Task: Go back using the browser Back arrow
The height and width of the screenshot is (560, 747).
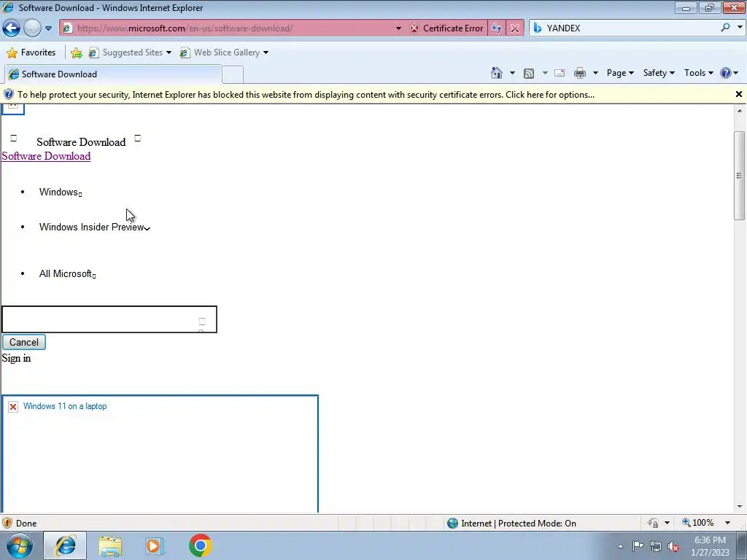Action: pyautogui.click(x=12, y=28)
